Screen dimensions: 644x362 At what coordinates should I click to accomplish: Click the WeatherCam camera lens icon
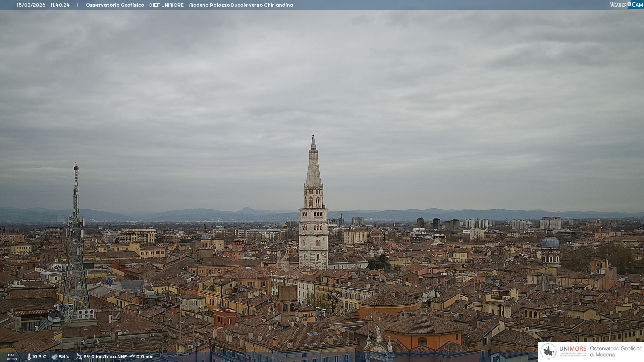point(629,4)
